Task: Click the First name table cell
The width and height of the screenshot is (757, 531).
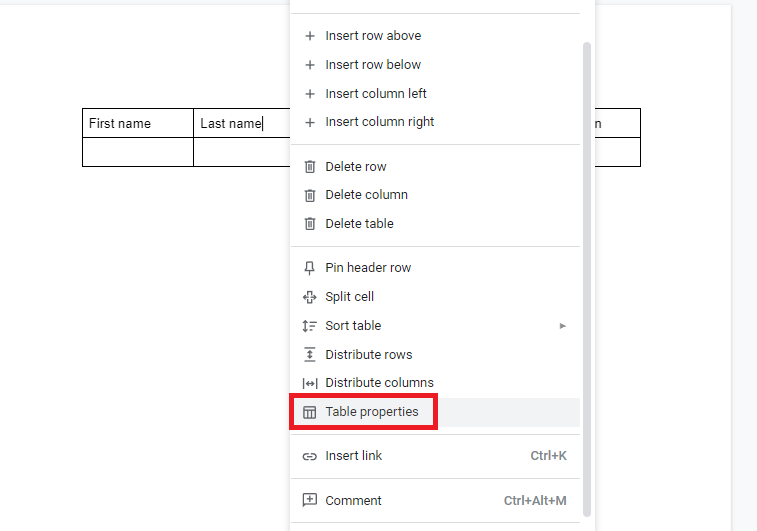Action: [138, 124]
